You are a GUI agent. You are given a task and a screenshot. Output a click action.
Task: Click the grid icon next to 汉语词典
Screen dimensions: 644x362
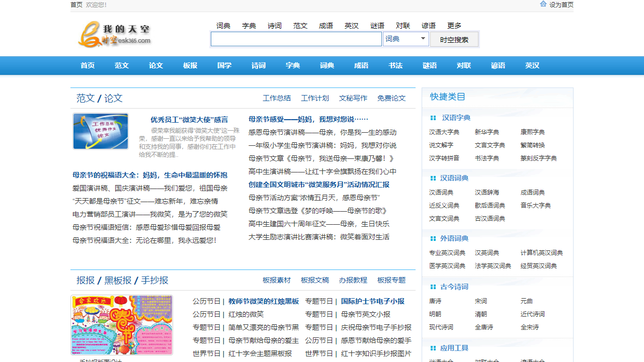tap(433, 178)
